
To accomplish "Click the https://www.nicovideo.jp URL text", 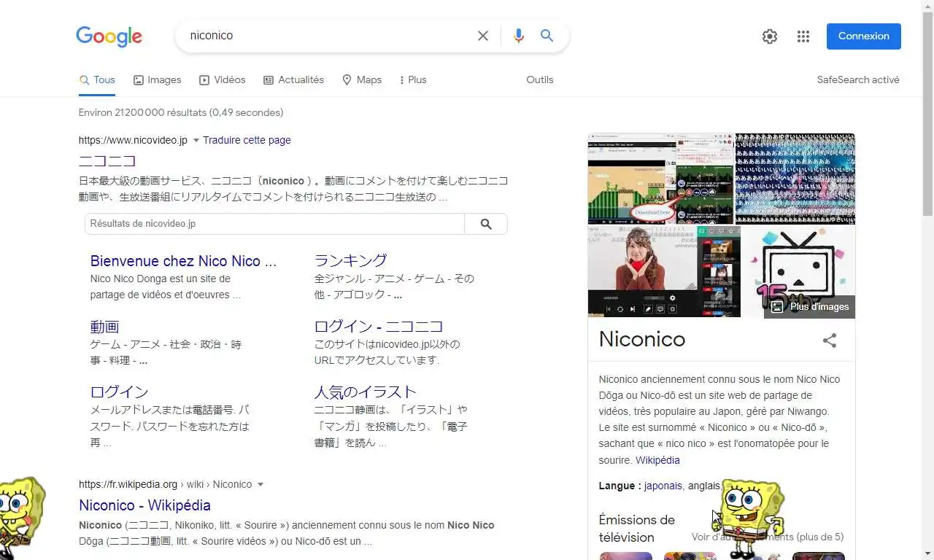I will [133, 140].
